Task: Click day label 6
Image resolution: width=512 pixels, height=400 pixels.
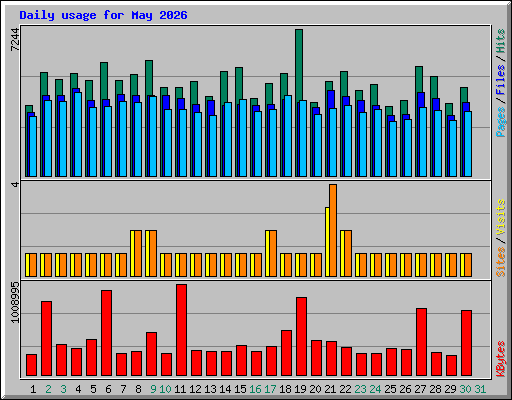Action: [108, 389]
